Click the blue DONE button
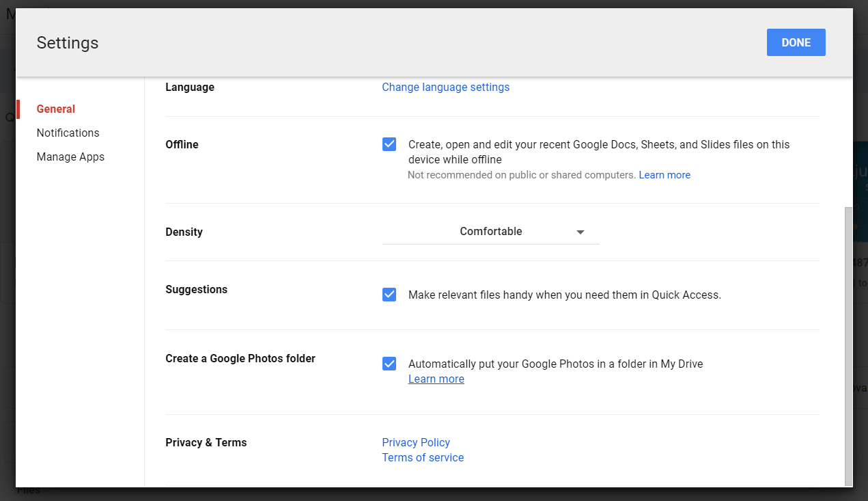 click(x=796, y=42)
